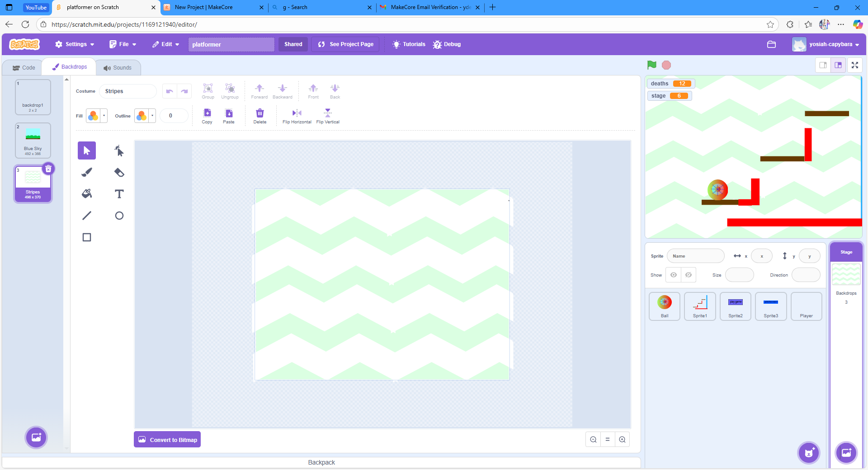Open yosiah-capybara account dropdown
This screenshot has height=470, width=868.
tap(826, 44)
